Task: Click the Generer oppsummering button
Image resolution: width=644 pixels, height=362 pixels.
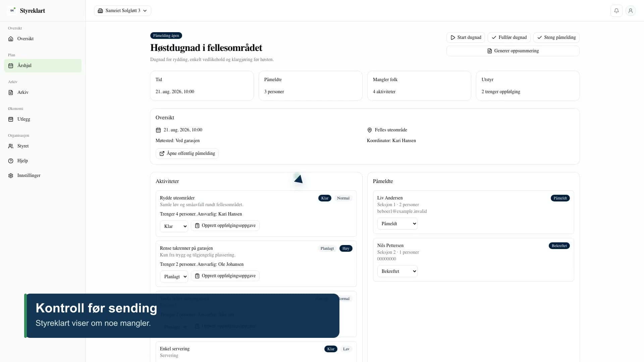Action: tap(513, 51)
